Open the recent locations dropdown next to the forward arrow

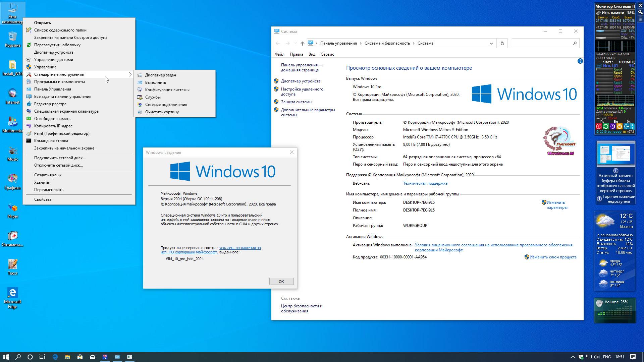click(x=296, y=43)
